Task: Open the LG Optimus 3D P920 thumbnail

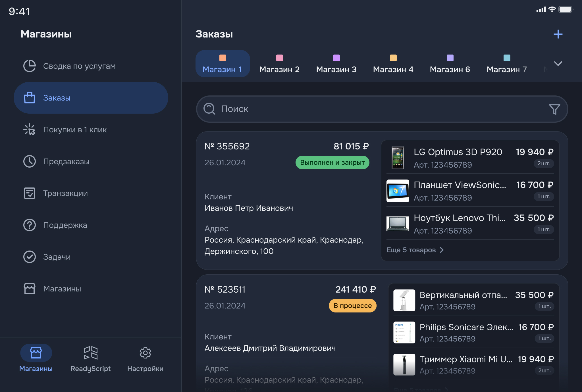Action: [398, 158]
